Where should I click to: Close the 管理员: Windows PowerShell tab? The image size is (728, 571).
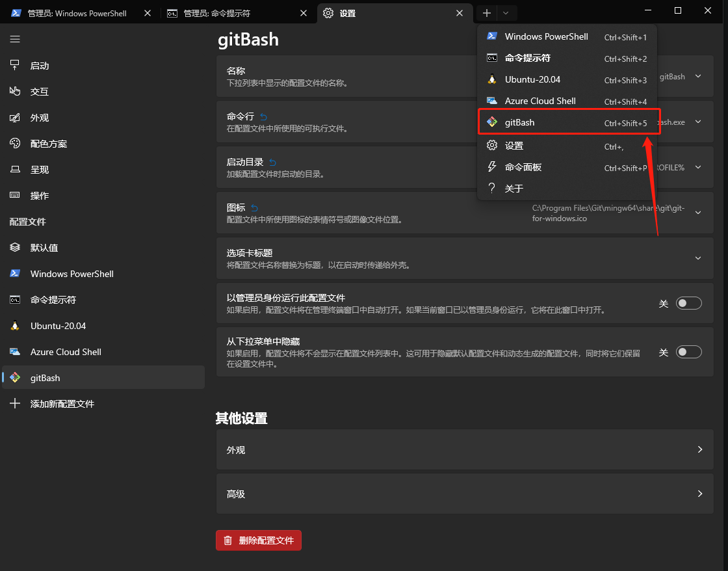148,13
